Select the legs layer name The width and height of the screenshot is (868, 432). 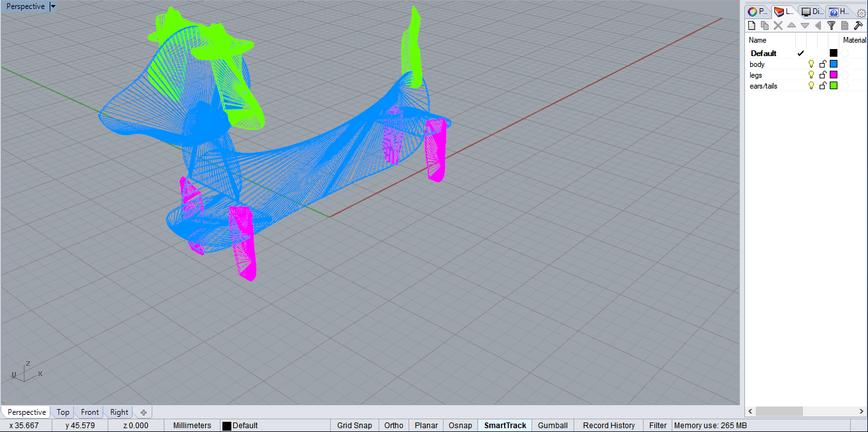click(x=756, y=75)
